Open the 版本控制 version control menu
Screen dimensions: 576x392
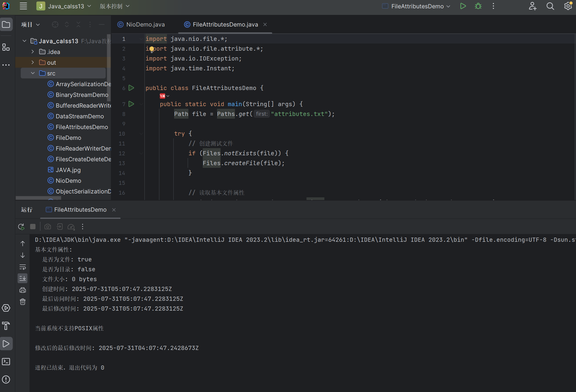click(114, 6)
